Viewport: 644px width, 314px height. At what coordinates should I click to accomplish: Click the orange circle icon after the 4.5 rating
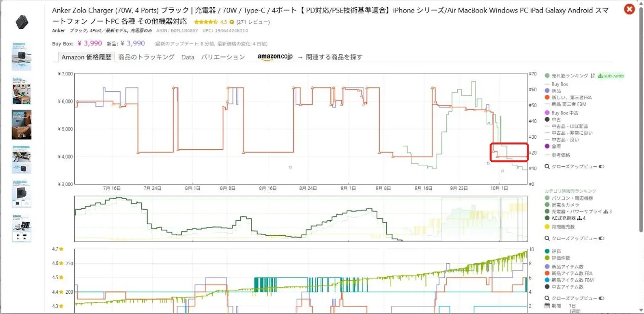point(232,22)
